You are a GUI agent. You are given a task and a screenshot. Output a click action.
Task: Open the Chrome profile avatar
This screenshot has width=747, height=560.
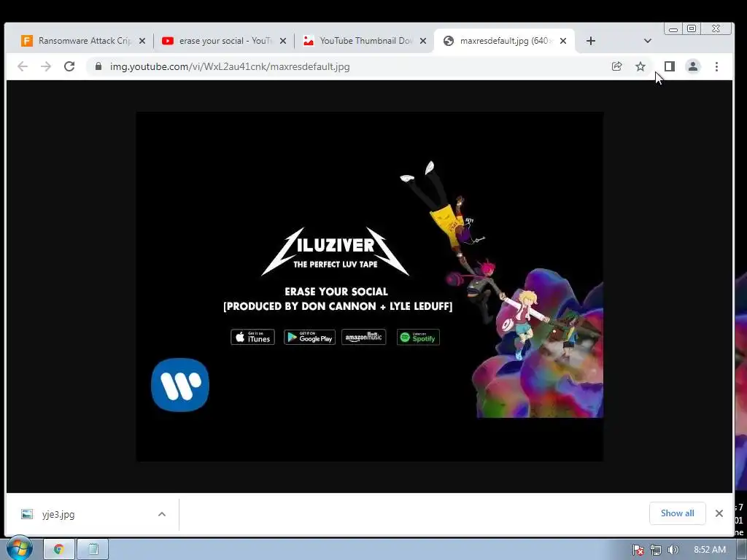pos(693,66)
